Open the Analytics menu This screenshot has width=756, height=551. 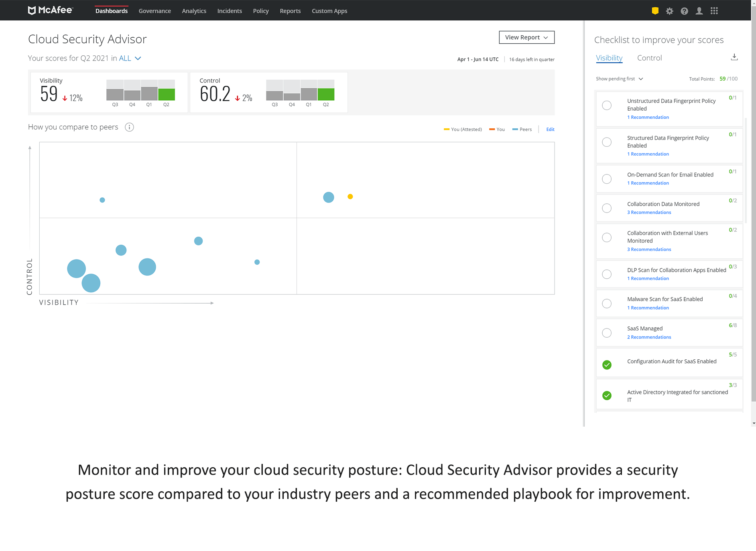pyautogui.click(x=194, y=11)
